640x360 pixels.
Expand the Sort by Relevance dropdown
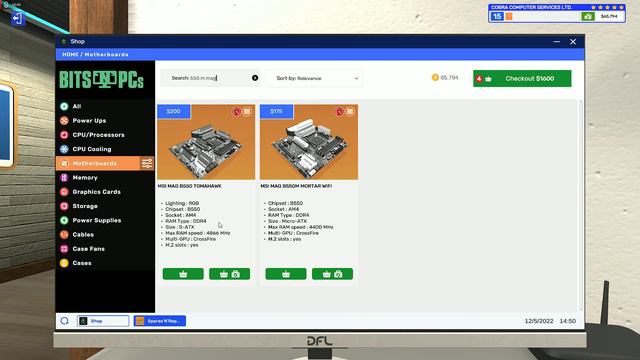click(x=313, y=78)
